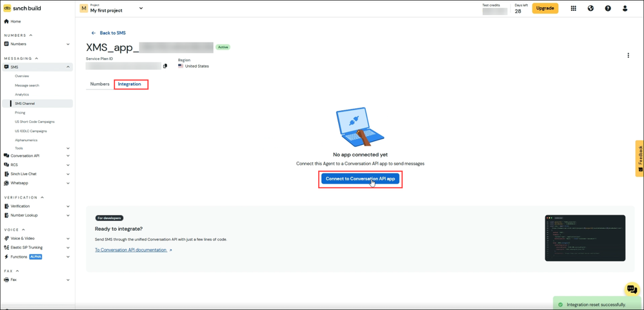Collapse the NUMBERS section header
Viewport: 644px width, 310px height.
pyautogui.click(x=19, y=35)
